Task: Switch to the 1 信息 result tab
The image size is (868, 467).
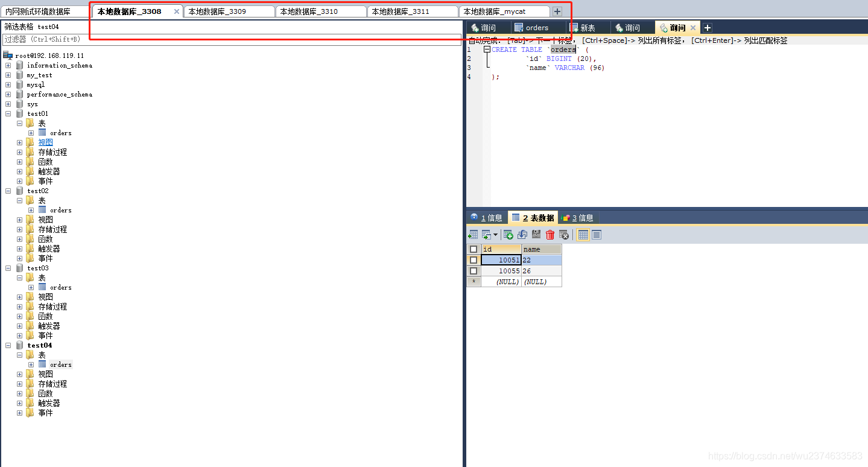Action: click(486, 218)
